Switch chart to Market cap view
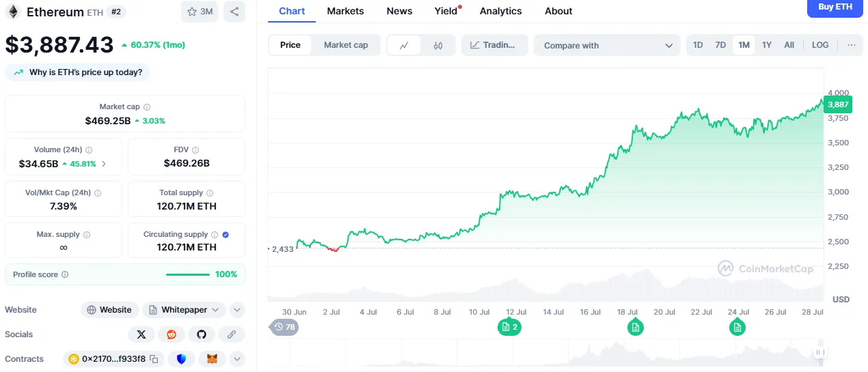This screenshot has height=372, width=868. click(x=346, y=45)
